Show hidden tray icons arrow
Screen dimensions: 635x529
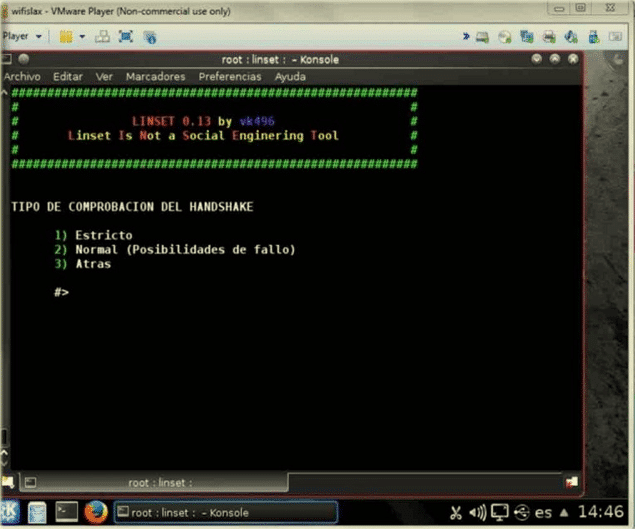564,513
